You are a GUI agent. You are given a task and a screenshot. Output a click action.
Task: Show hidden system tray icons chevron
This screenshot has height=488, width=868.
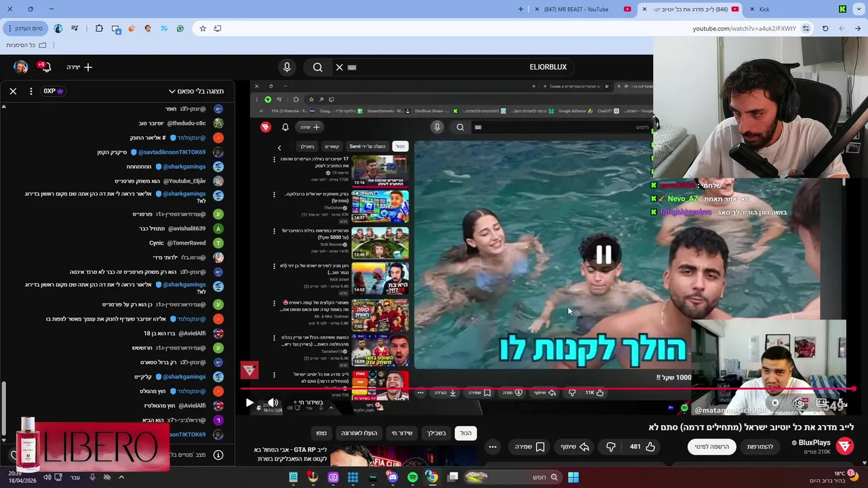(x=121, y=477)
